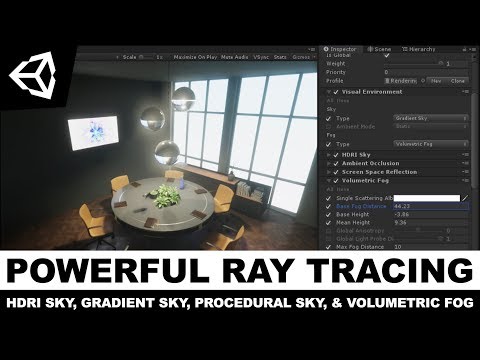This screenshot has height=360, width=480.
Task: Open the Single Scattering Albedo color swatch
Action: click(427, 198)
